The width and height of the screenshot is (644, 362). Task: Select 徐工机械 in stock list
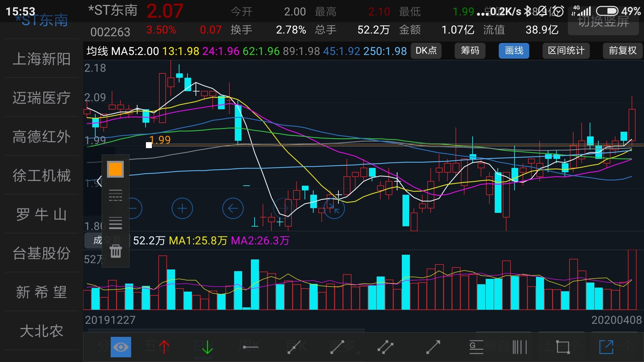(42, 175)
